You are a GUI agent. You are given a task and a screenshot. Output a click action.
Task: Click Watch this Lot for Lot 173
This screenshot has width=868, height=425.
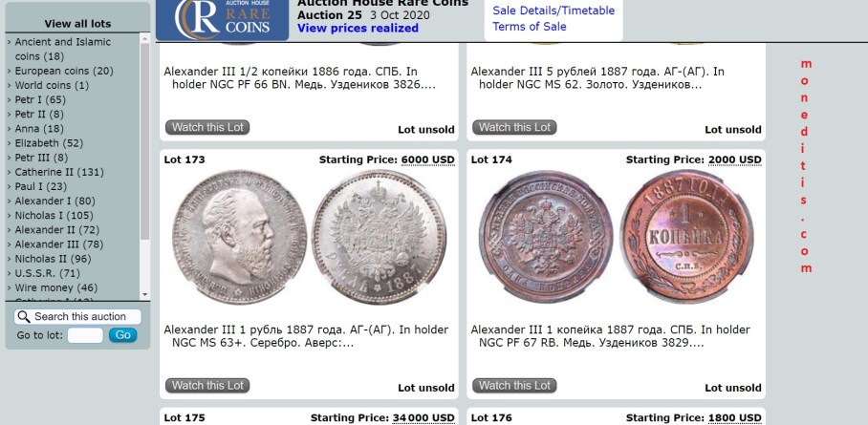click(x=207, y=386)
